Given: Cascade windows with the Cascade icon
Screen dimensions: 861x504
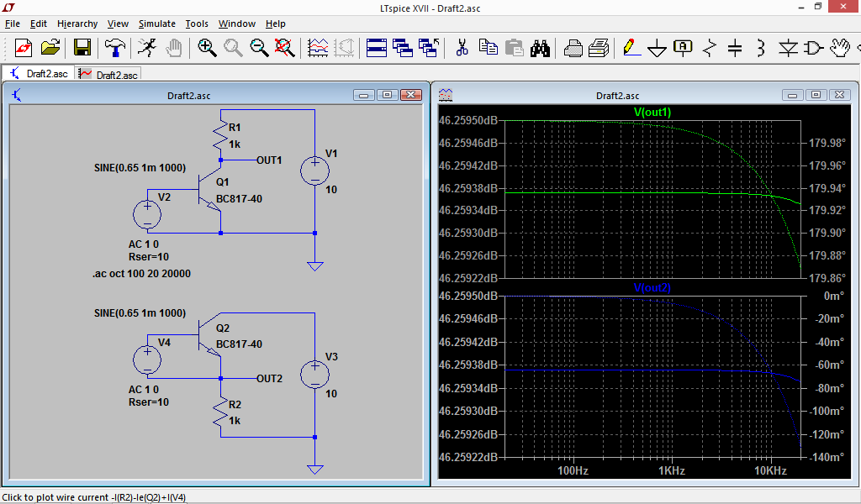Looking at the screenshot, I should pyautogui.click(x=403, y=48).
